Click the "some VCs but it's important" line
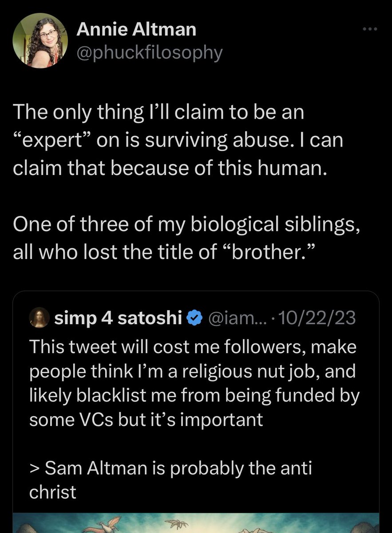 tap(146, 420)
